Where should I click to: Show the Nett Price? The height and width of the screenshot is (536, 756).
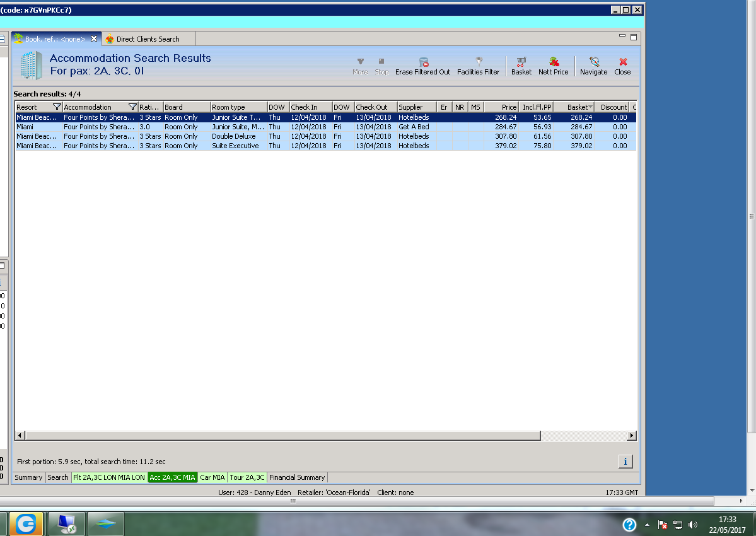[554, 66]
